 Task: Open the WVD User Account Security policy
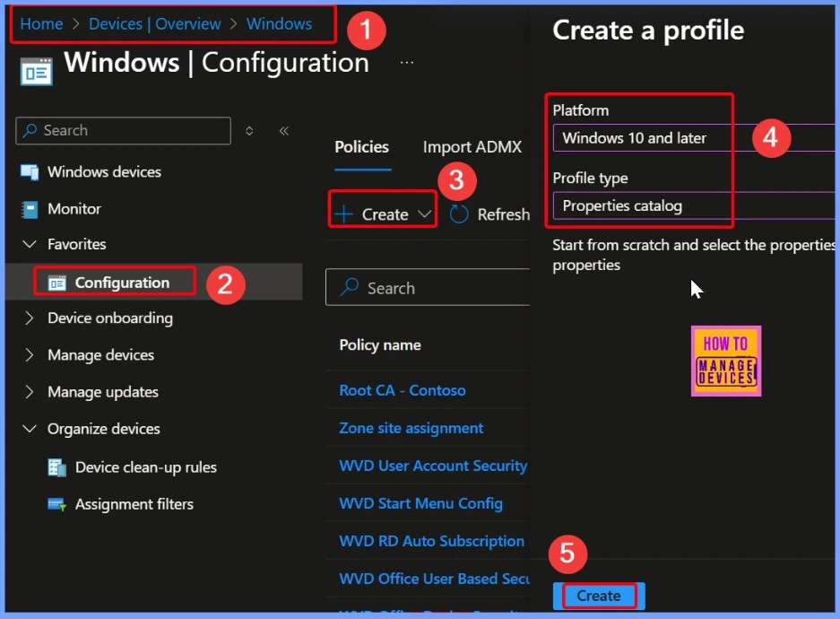pyautogui.click(x=433, y=466)
